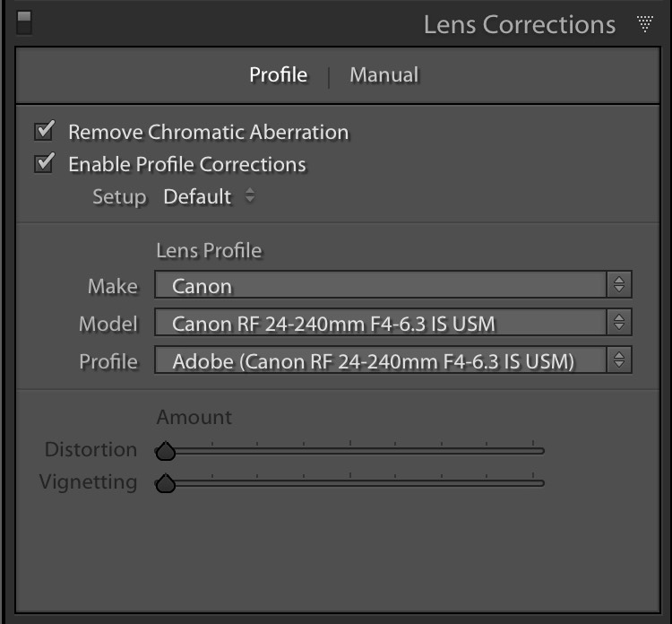Click the Model field stepper arrows
The image size is (672, 624).
coord(619,322)
